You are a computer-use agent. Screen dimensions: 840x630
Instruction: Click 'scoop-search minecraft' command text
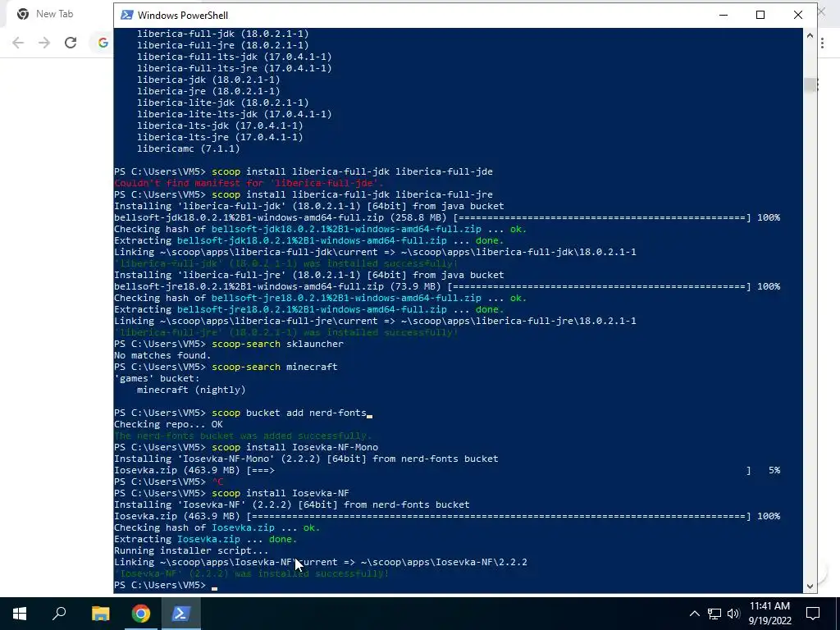pos(275,367)
